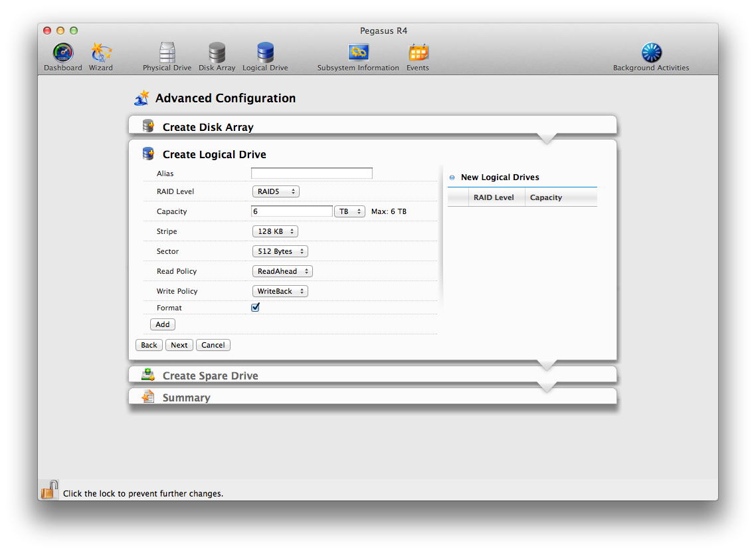Jump to the Summary step
The height and width of the screenshot is (553, 756).
[x=186, y=397]
